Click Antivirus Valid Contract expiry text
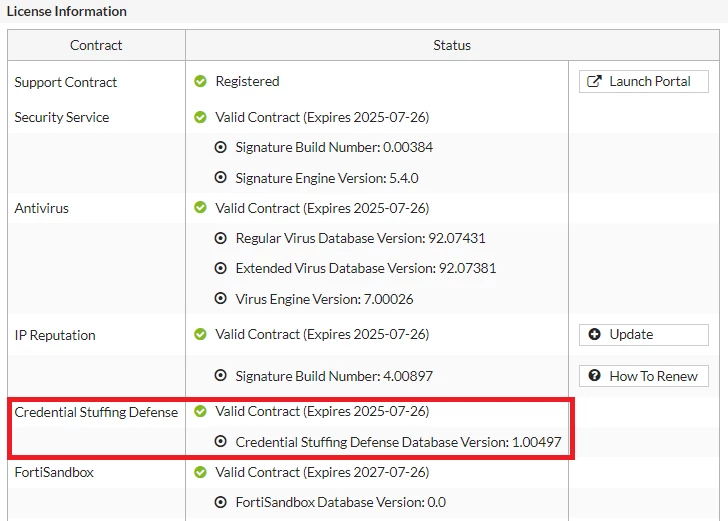The width and height of the screenshot is (728, 521). (x=322, y=208)
